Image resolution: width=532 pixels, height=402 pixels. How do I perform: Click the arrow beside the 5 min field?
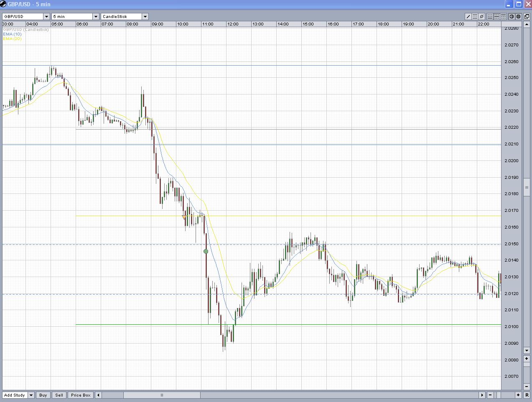pos(96,17)
